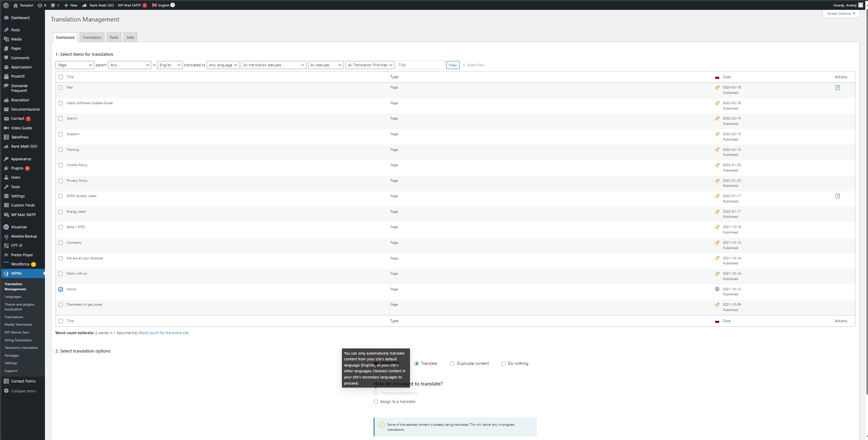
Task: Open the String Translation submenu item
Action: pos(18,340)
